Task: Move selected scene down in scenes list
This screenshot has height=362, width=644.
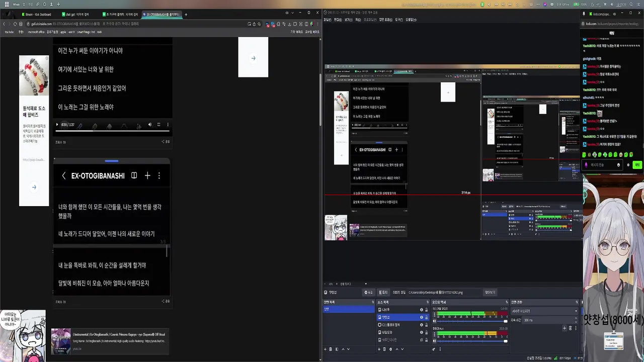Action: click(348, 349)
